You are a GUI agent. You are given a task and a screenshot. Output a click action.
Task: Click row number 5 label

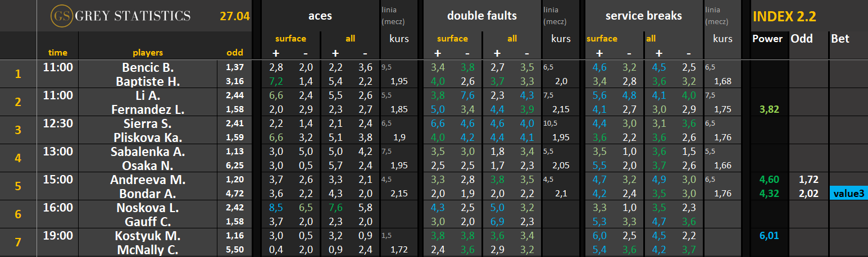click(x=18, y=186)
